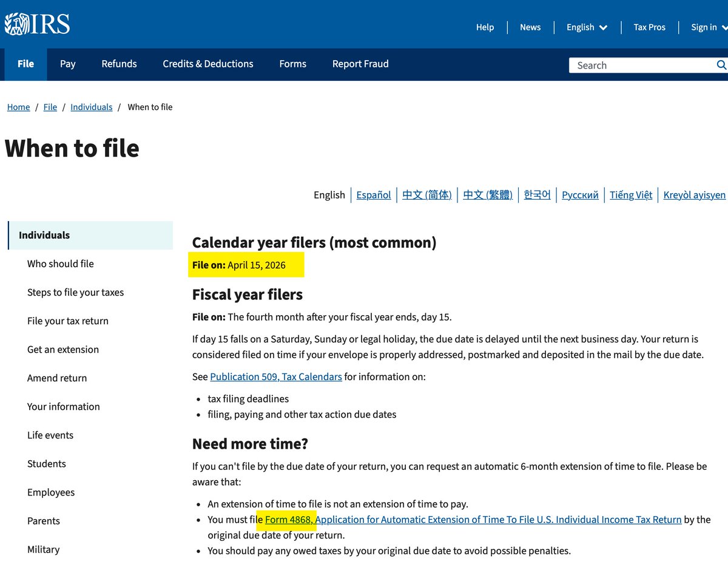728x561 pixels.
Task: Open Publication 509, Tax Calendars link
Action: pos(276,376)
